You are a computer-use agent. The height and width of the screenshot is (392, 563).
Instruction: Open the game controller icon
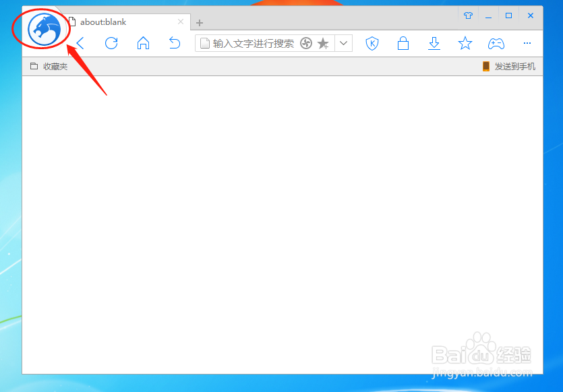click(496, 44)
